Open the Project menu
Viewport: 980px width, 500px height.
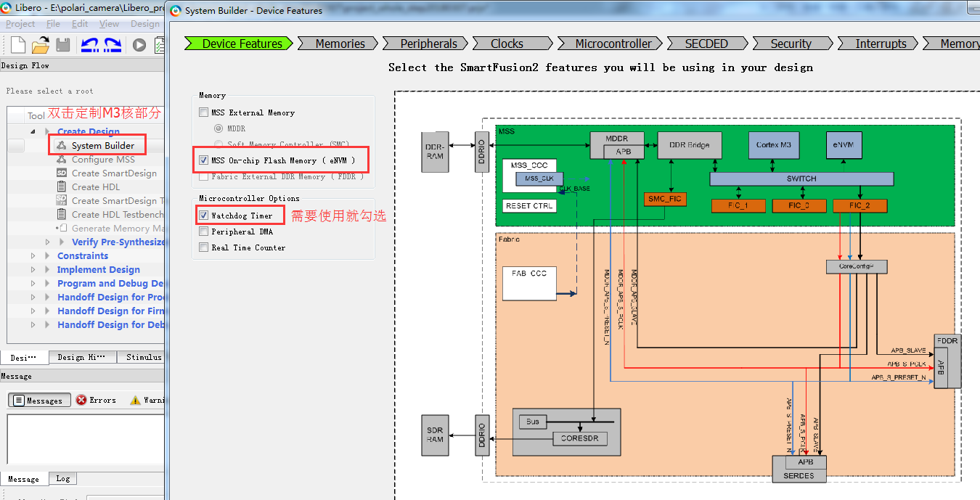click(20, 23)
